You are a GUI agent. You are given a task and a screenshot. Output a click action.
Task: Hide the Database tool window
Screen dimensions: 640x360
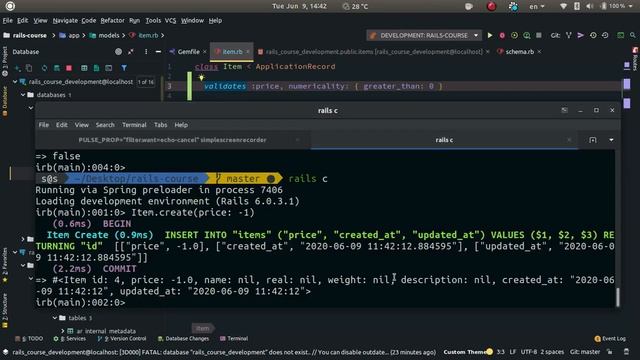[158, 52]
